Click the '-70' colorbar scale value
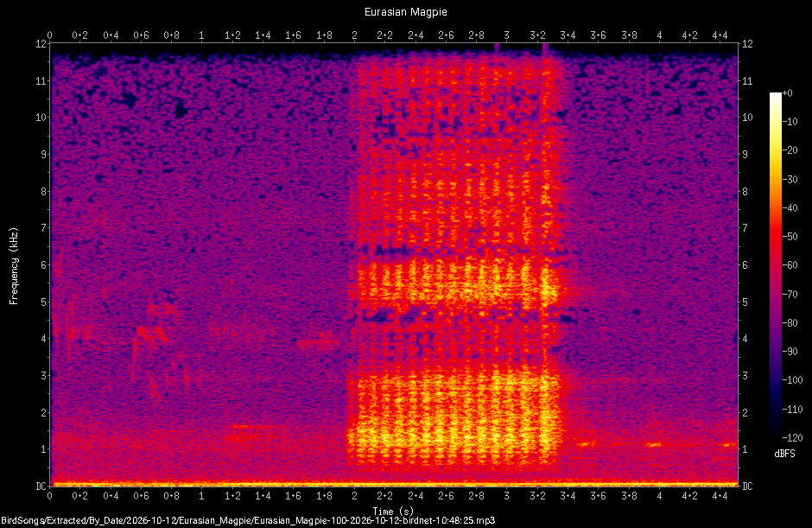 790,295
